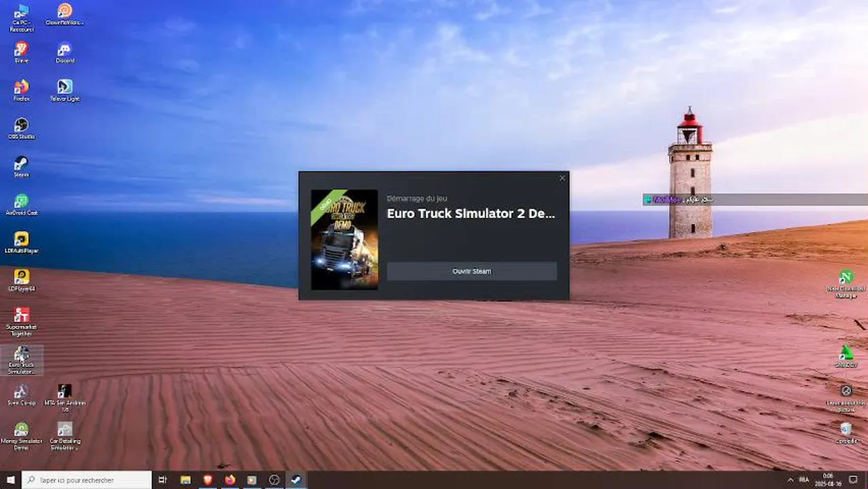
Task: Select the OBS Studio desktop icon
Action: (x=21, y=128)
